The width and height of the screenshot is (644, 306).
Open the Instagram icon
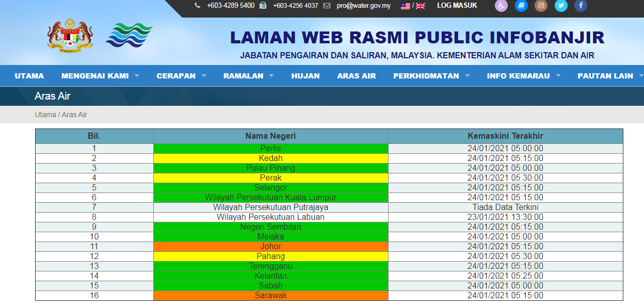coord(541,6)
